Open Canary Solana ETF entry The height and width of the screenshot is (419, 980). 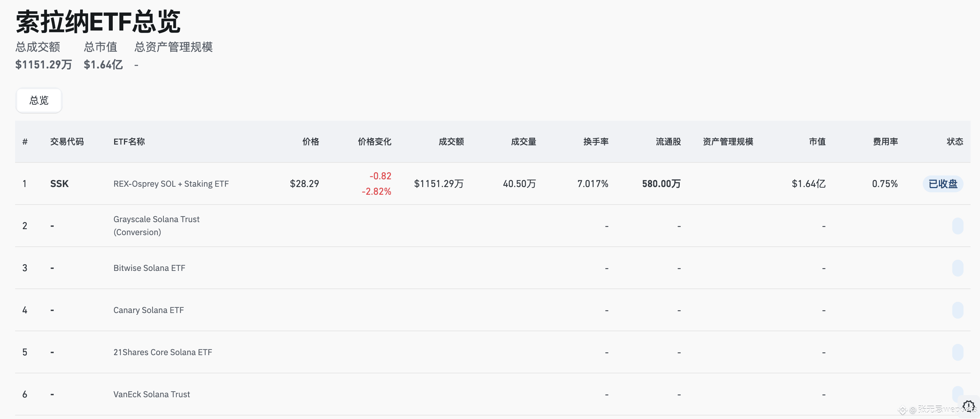pyautogui.click(x=148, y=310)
